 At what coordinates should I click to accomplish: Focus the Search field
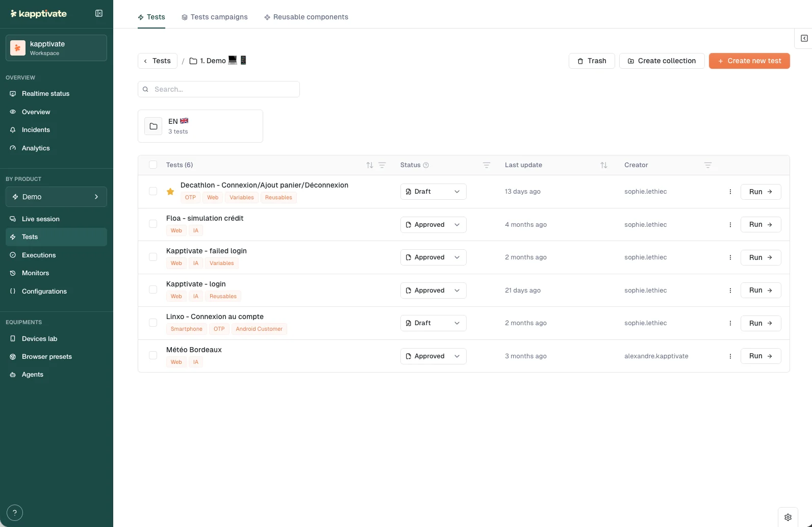[219, 89]
